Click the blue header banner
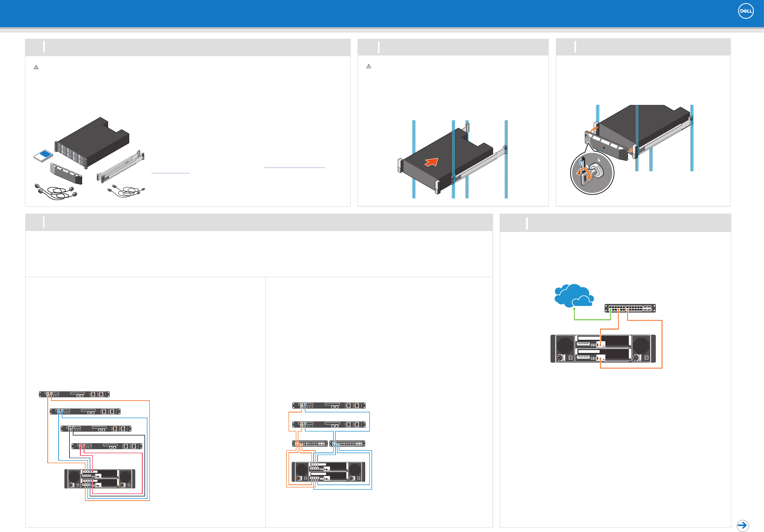 (333, 13)
